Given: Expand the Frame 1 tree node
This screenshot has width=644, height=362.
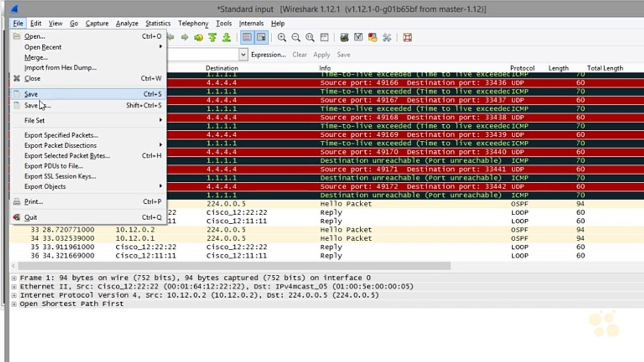Looking at the screenshot, I should click(14, 278).
